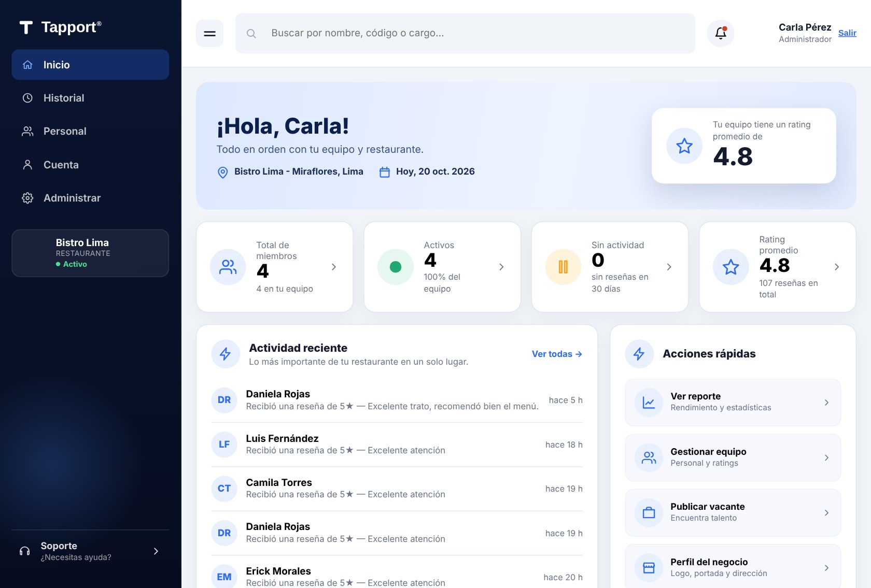The height and width of the screenshot is (588, 871).
Task: Click the EM avatar of Erick Morales
Action: 224,577
